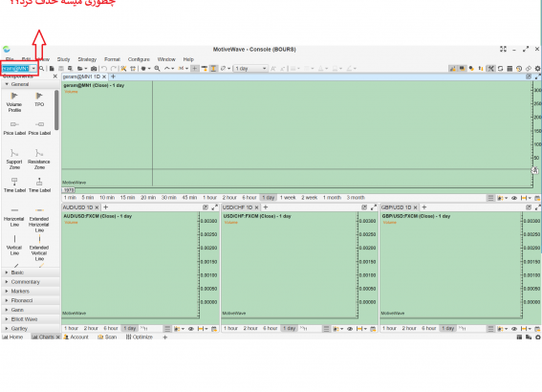Pick the Support Zone tool
542x392 pixels.
14,159
